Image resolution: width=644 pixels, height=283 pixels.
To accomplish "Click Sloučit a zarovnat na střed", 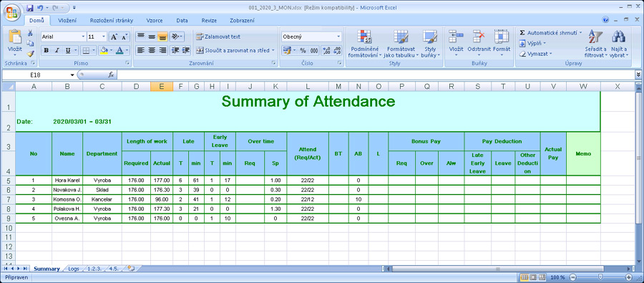I will coord(235,50).
